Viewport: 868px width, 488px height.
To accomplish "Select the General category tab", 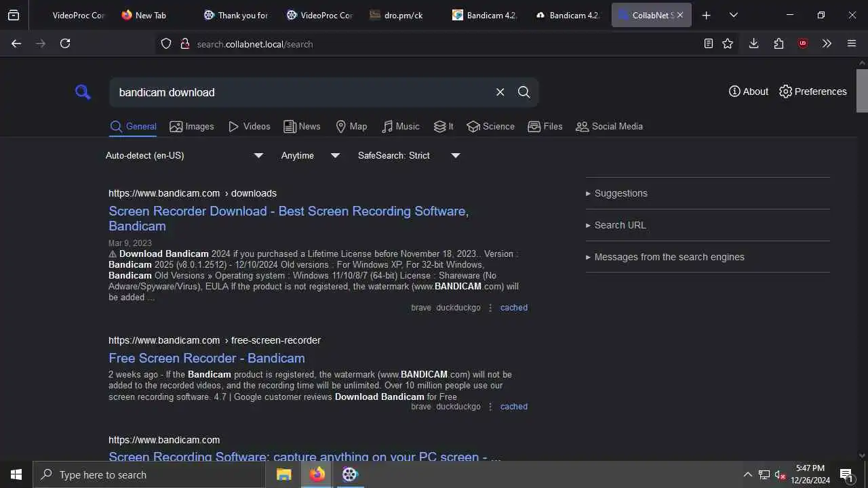I will tap(133, 126).
